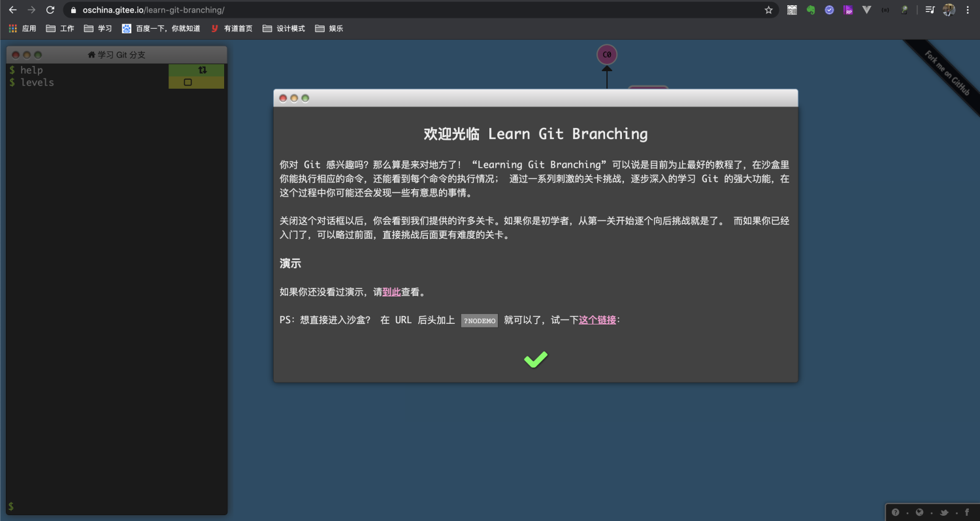
Task: Open the 有道首页 bookmark item
Action: [233, 28]
